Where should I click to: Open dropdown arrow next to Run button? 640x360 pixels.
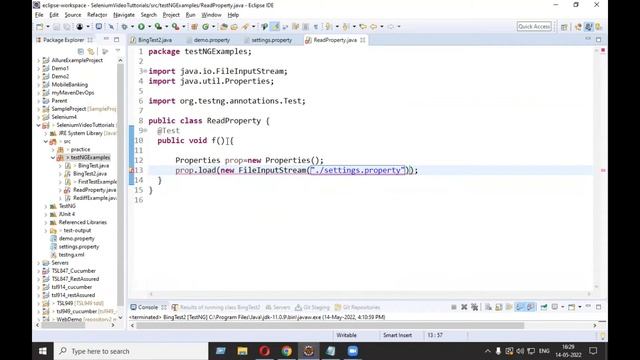[149, 27]
